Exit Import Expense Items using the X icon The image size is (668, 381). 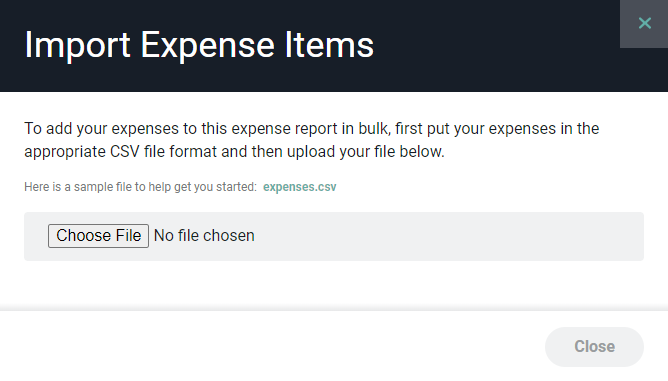click(644, 23)
